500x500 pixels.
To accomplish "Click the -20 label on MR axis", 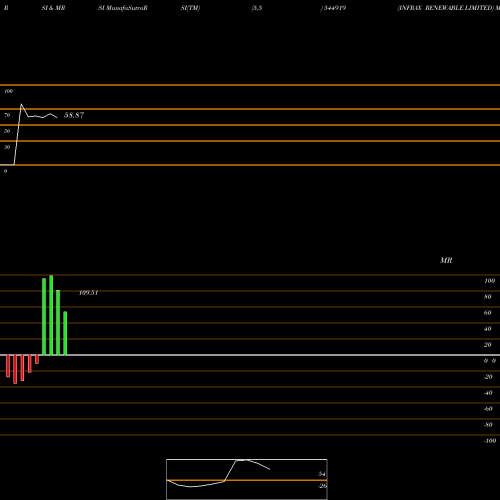I will (488, 377).
